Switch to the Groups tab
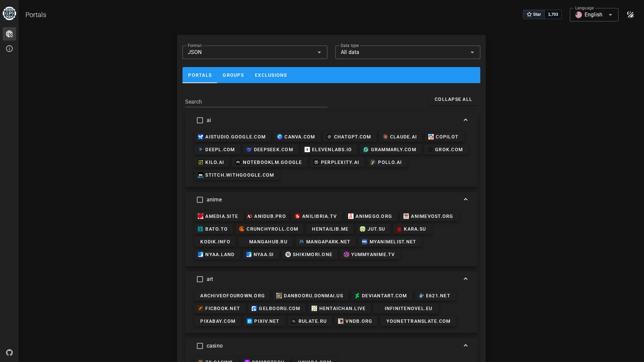The width and height of the screenshot is (644, 362). (x=233, y=75)
